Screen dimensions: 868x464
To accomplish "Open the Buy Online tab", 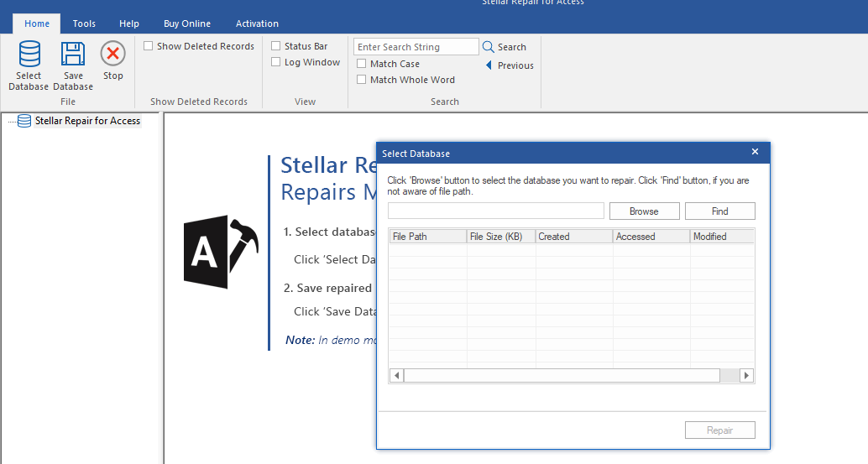I will click(187, 23).
